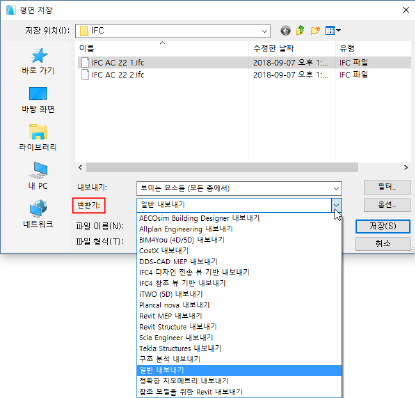
Task: Click the 취소 cancel button
Action: pyautogui.click(x=383, y=244)
